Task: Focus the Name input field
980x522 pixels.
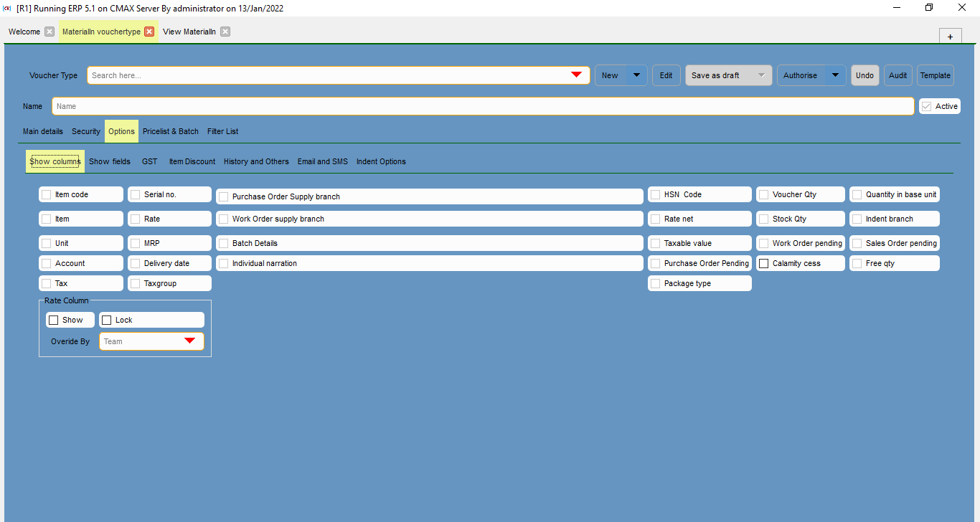Action: [x=483, y=106]
